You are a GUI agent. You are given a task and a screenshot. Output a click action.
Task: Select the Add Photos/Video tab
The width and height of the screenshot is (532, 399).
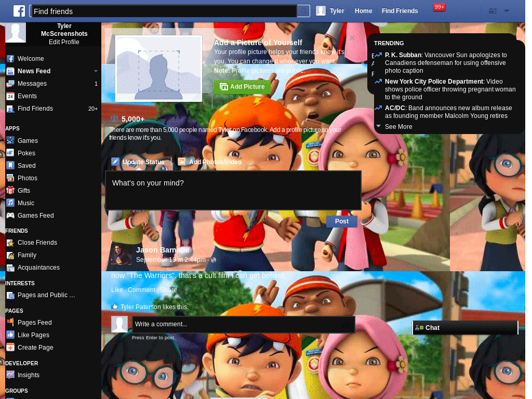[210, 162]
